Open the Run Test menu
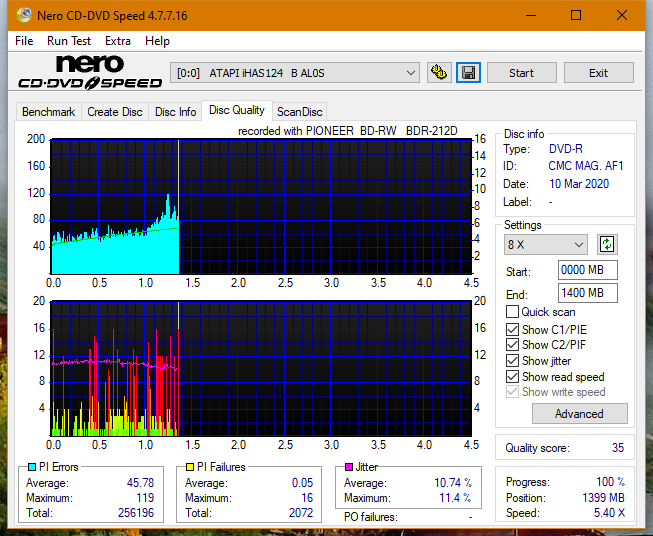Viewport: 653px width, 536px height. pos(69,41)
